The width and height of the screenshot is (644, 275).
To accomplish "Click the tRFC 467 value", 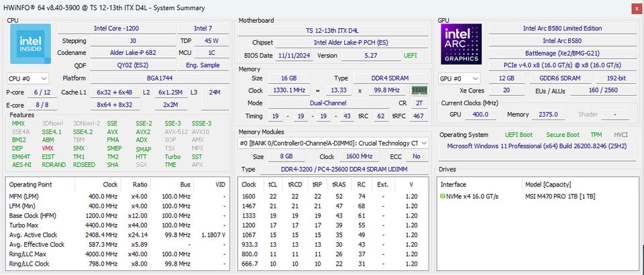I will [x=419, y=116].
